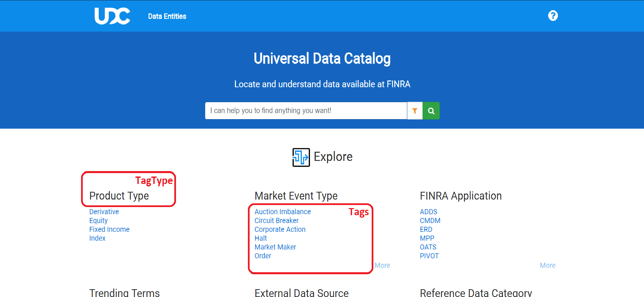Open the Auction Imbalance tag

[x=283, y=212]
